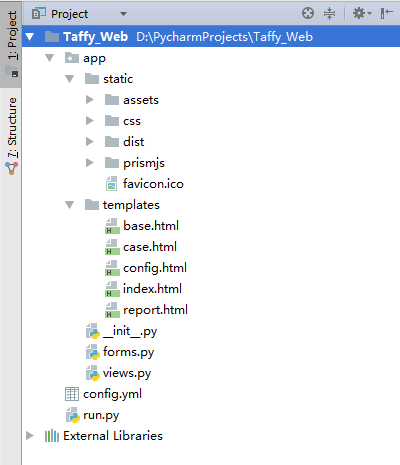Click the base.html file icon
The image size is (400, 465).
[x=112, y=226]
